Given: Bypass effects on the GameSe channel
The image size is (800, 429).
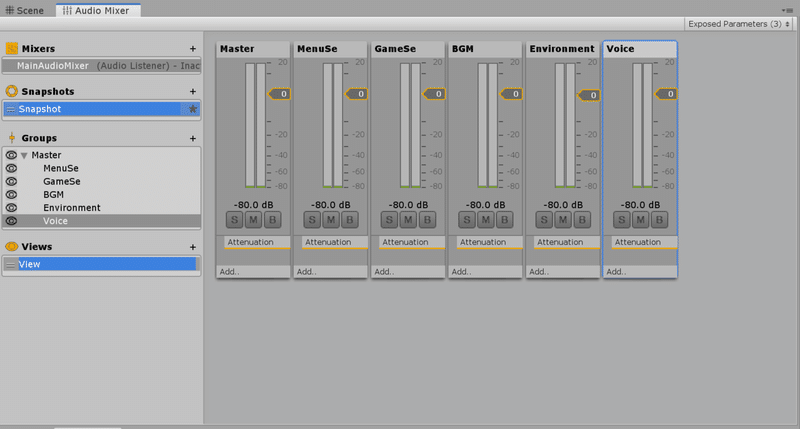Looking at the screenshot, I should pyautogui.click(x=427, y=220).
